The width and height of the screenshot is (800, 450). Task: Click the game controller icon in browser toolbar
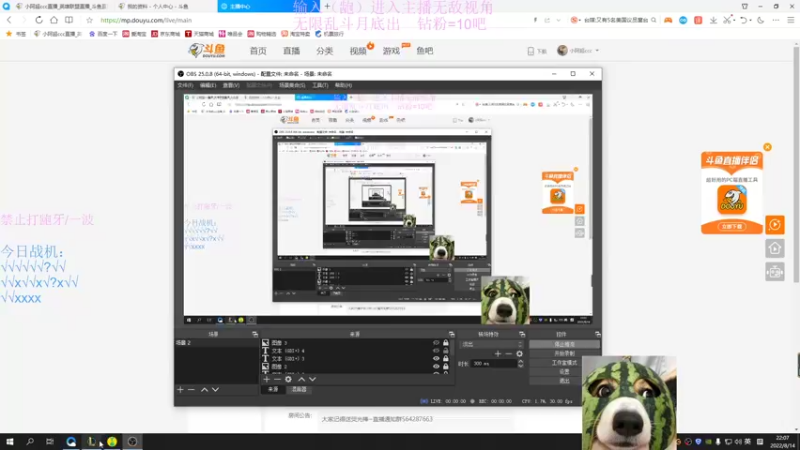(x=668, y=20)
